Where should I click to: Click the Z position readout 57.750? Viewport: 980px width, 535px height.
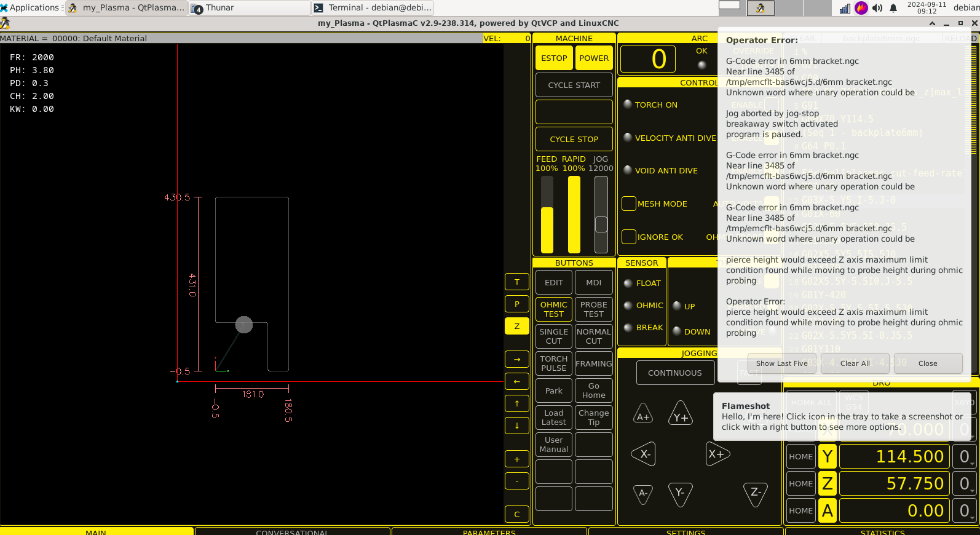click(893, 483)
